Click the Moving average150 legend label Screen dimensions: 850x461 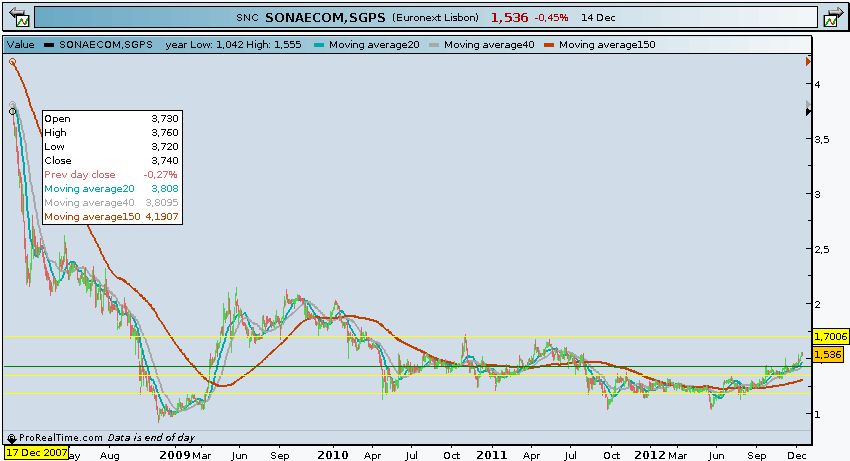(607, 45)
